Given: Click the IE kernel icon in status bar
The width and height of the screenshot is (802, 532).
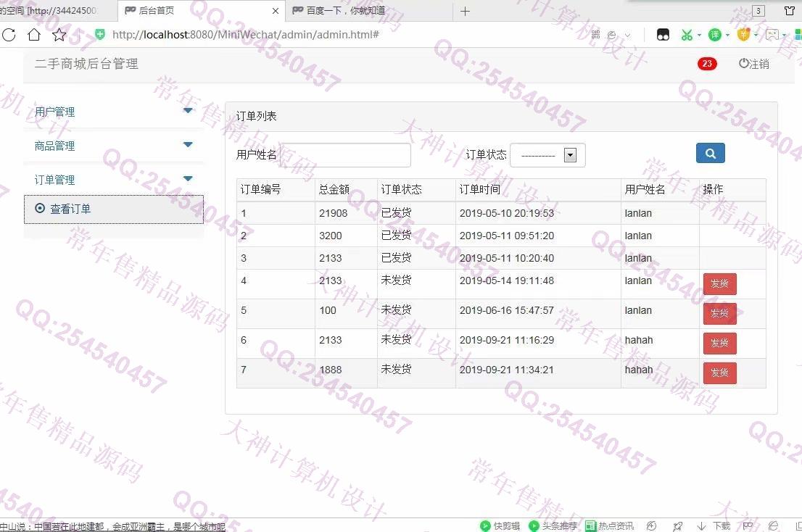Looking at the screenshot, I should [x=773, y=526].
